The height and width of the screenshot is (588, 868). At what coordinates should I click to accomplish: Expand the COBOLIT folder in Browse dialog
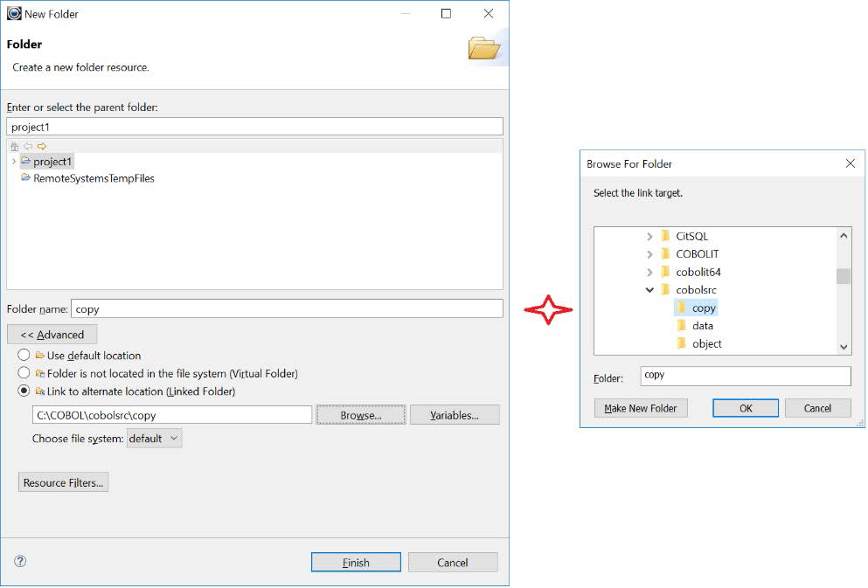(650, 253)
